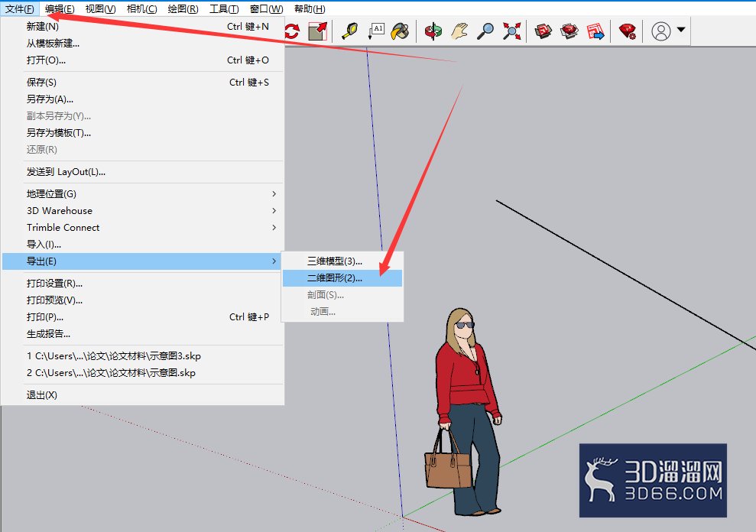Image resolution: width=756 pixels, height=532 pixels.
Task: Choose 另存为模板(T)... menu entry
Action: [x=143, y=133]
